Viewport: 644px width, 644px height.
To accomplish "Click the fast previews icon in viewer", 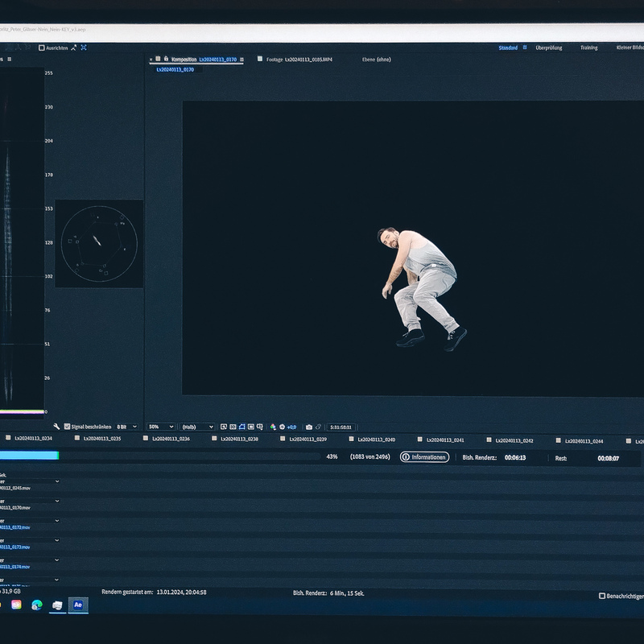I will coord(224,427).
